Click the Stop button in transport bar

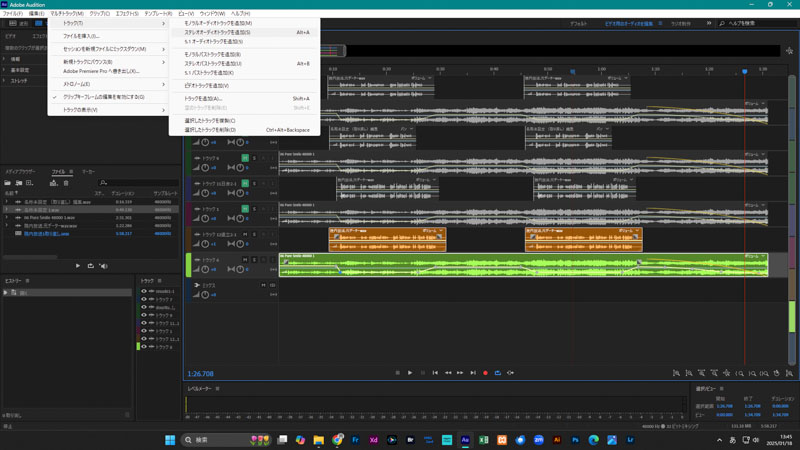[397, 373]
